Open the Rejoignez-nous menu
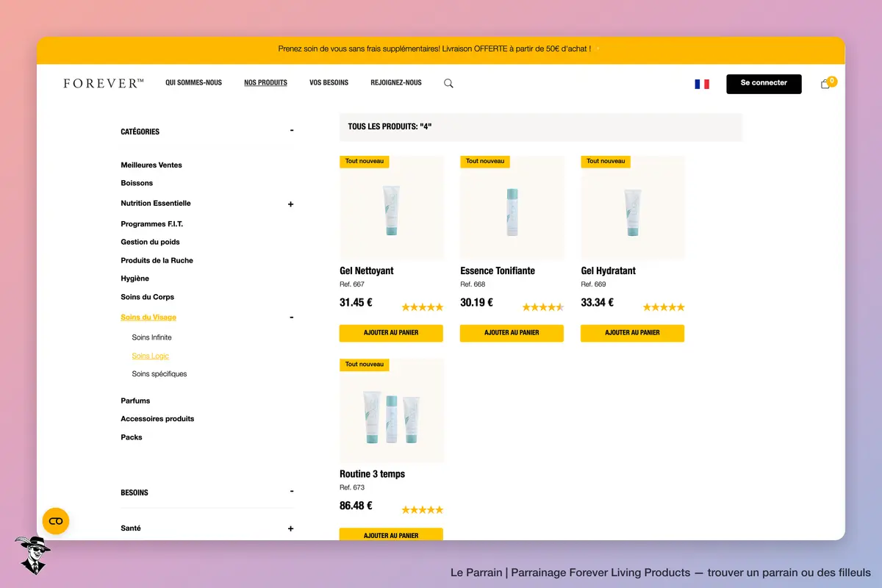882x588 pixels. (x=396, y=83)
